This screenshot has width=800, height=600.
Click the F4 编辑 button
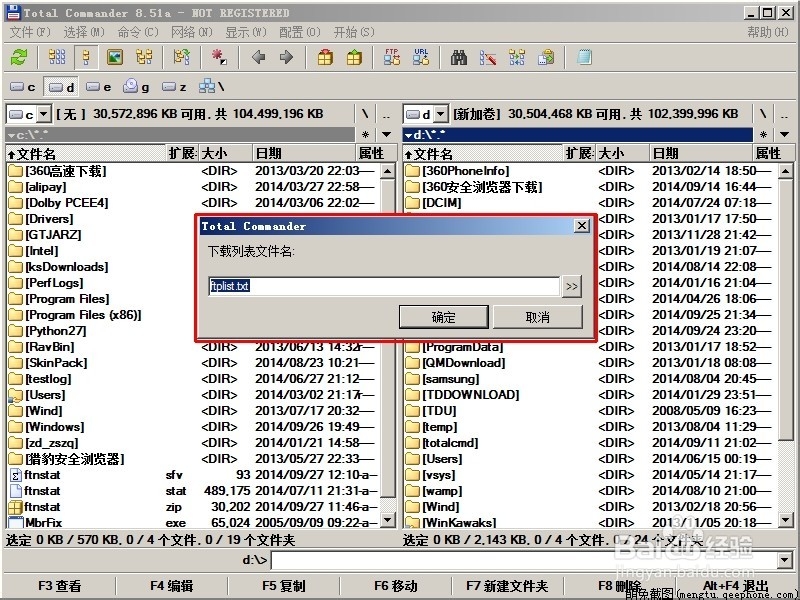(171, 586)
